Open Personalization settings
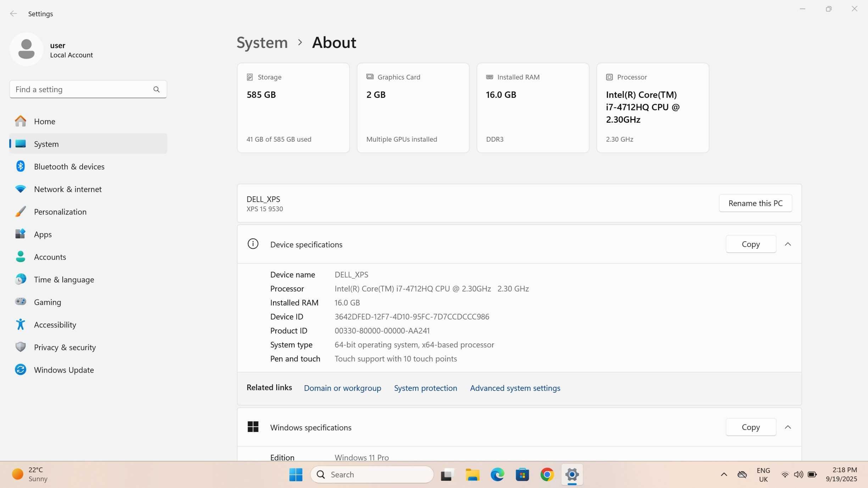 click(x=88, y=212)
